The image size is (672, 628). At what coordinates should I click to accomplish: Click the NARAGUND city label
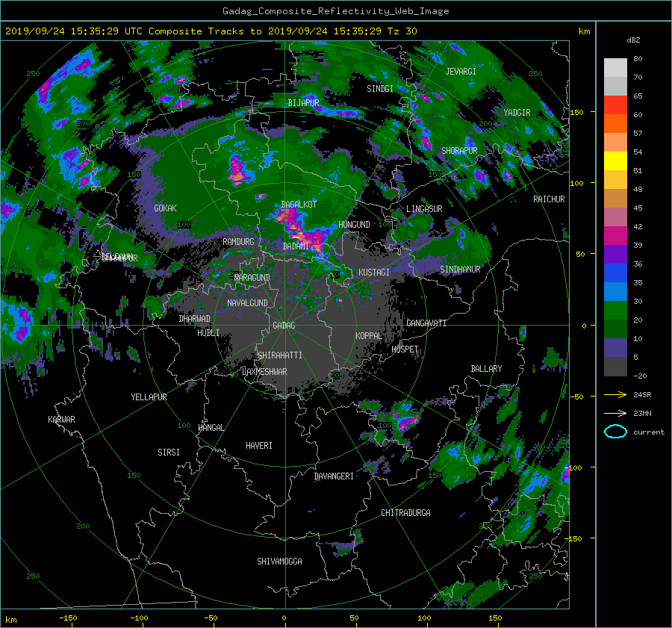click(252, 278)
